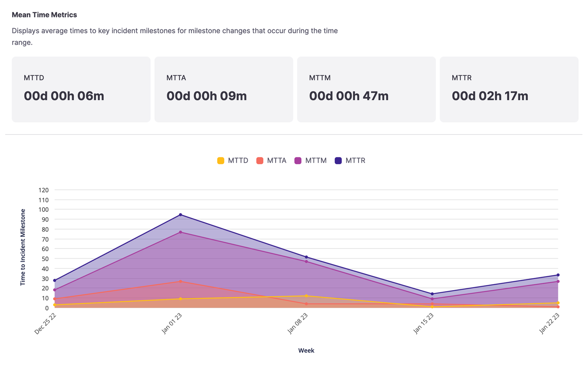The height and width of the screenshot is (368, 588).
Task: Click MTTR data point at Dec 25 22
Action: point(55,281)
